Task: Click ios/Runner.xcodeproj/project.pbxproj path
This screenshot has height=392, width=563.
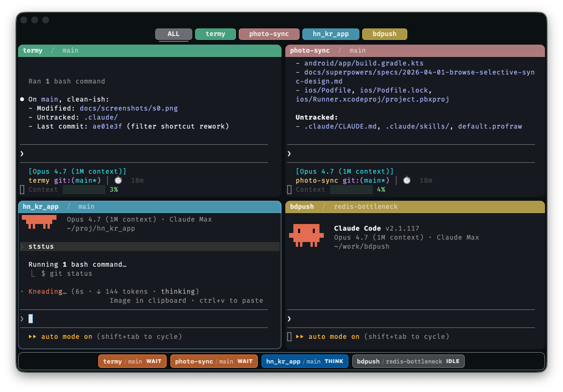Action: click(372, 100)
